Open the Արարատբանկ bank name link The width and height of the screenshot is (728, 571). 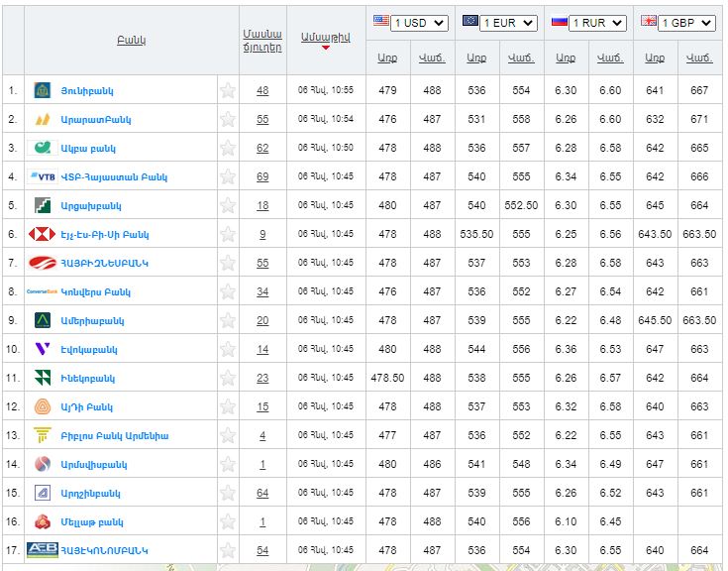[x=96, y=120]
